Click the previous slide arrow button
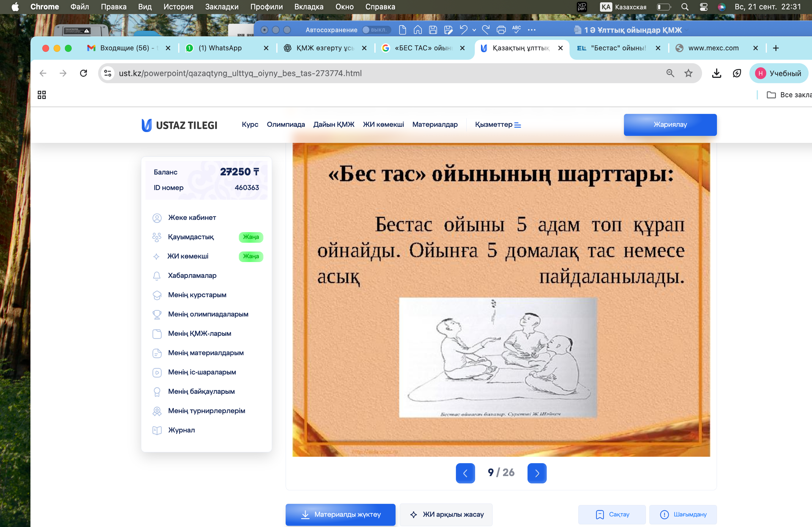 tap(465, 473)
